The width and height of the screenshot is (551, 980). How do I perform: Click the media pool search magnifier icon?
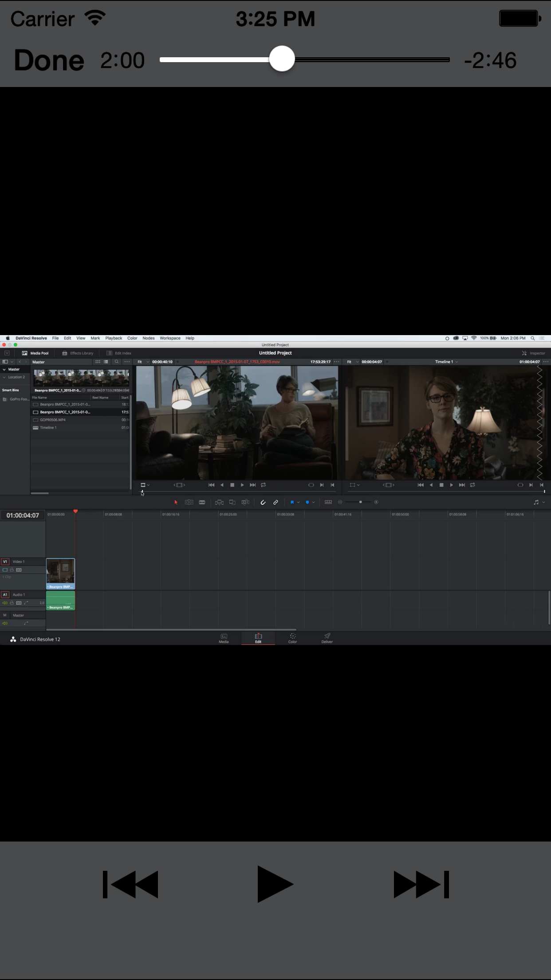[x=117, y=362]
